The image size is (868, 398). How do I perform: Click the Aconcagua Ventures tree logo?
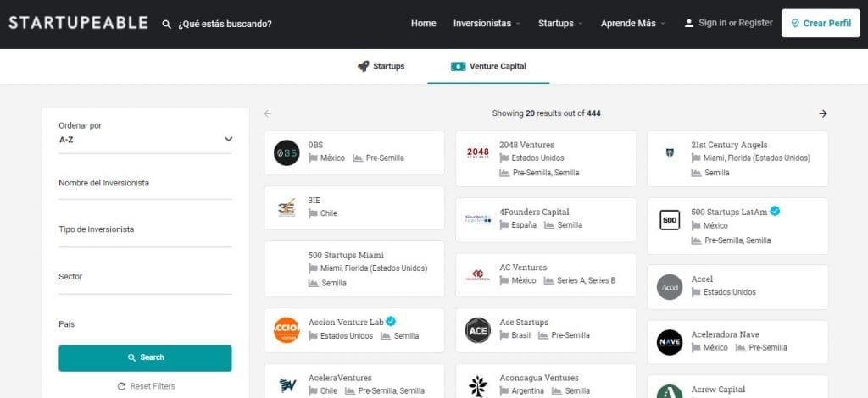point(478,386)
